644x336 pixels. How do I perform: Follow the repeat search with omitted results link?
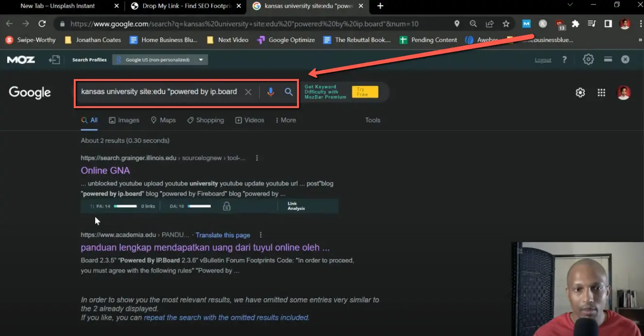[x=226, y=317]
